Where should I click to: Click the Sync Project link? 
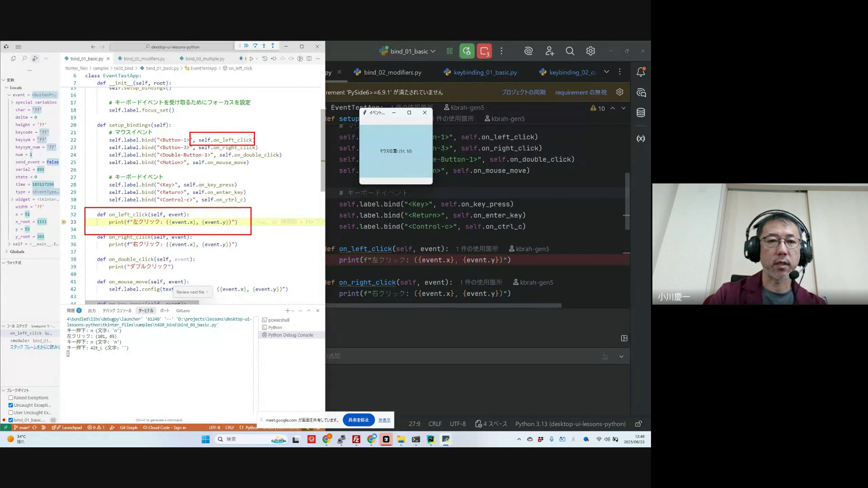(x=524, y=92)
